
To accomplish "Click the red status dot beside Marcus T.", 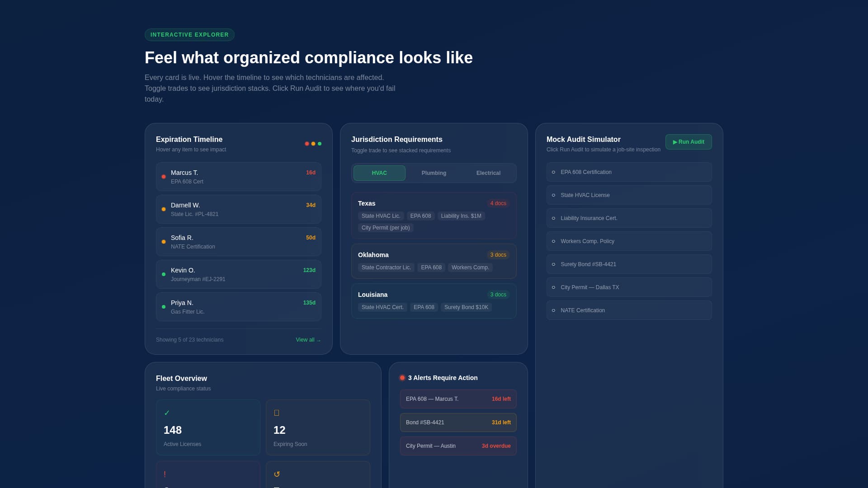I will 164,177.
